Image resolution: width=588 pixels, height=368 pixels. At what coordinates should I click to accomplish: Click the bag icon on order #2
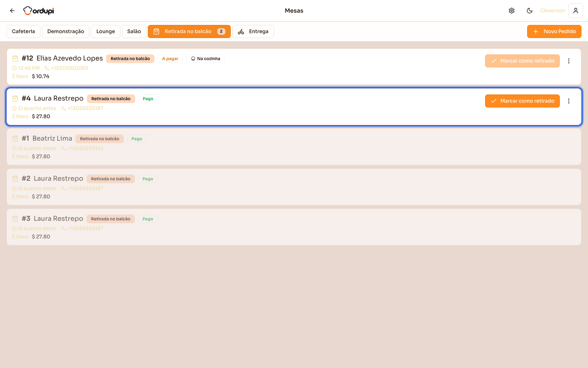[15, 179]
